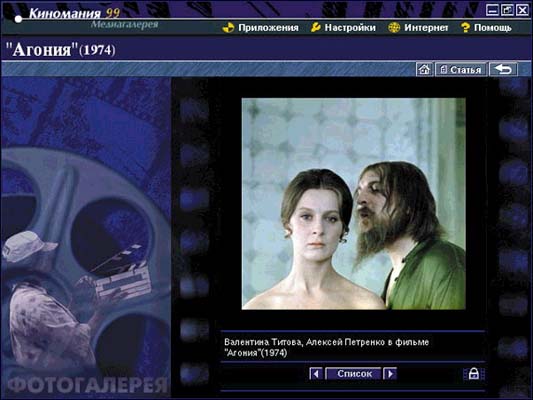Click the padlock film icon
Screen dimensions: 533x400
tap(474, 374)
